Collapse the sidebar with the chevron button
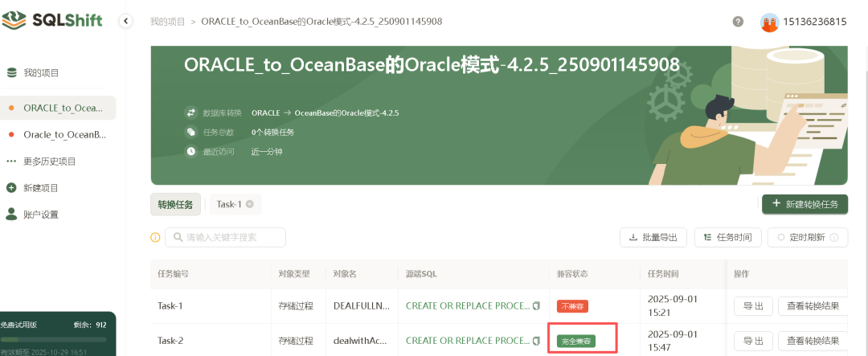 point(125,21)
